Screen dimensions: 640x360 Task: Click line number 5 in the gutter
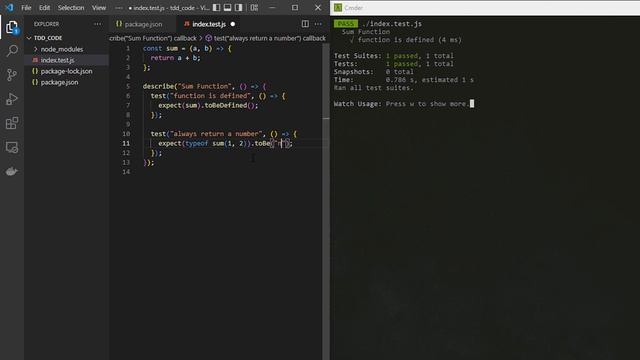[128, 86]
